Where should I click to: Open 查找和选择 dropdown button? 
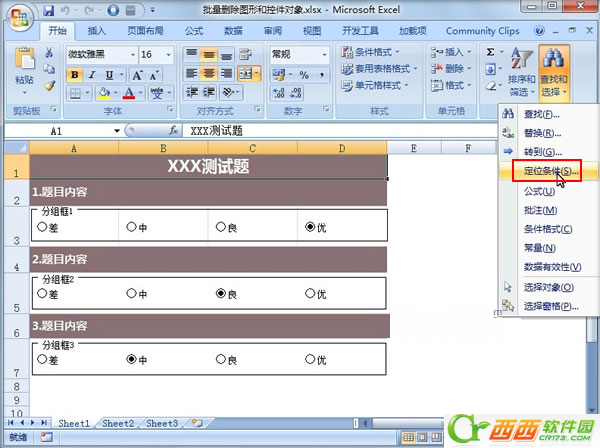click(x=554, y=72)
